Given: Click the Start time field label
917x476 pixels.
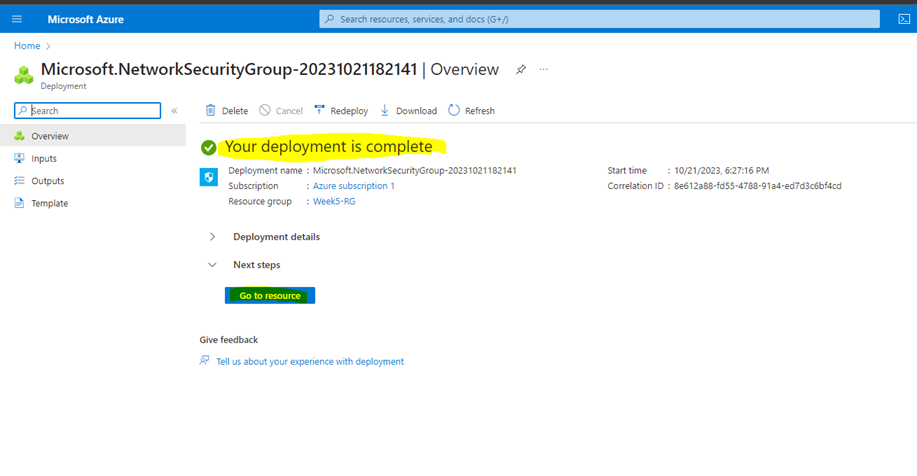Looking at the screenshot, I should click(x=627, y=170).
